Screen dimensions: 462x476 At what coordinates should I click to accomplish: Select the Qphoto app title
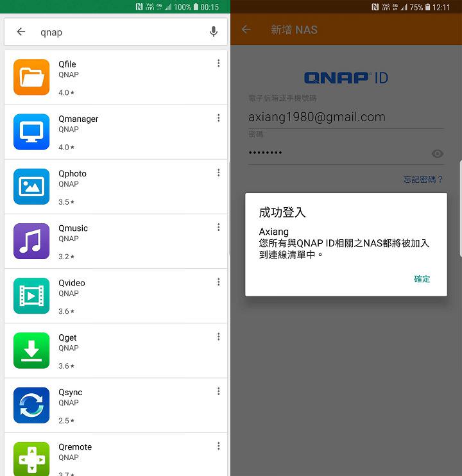[73, 174]
